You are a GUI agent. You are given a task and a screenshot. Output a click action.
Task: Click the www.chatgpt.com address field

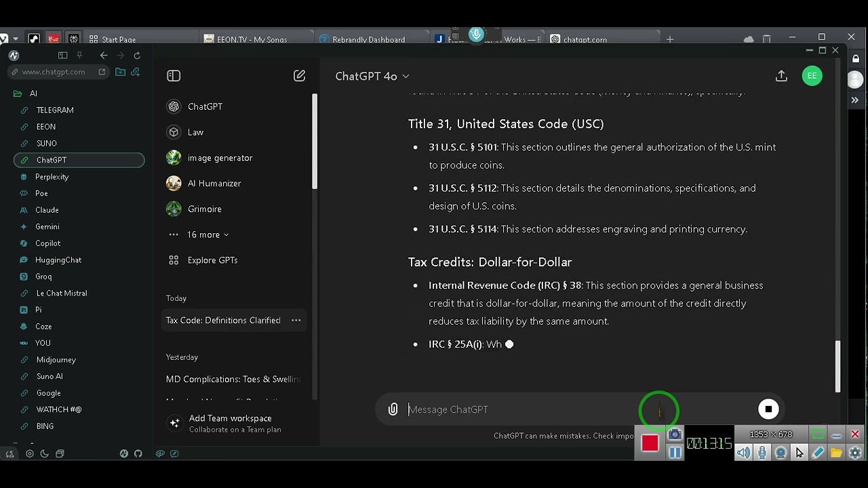coord(58,72)
